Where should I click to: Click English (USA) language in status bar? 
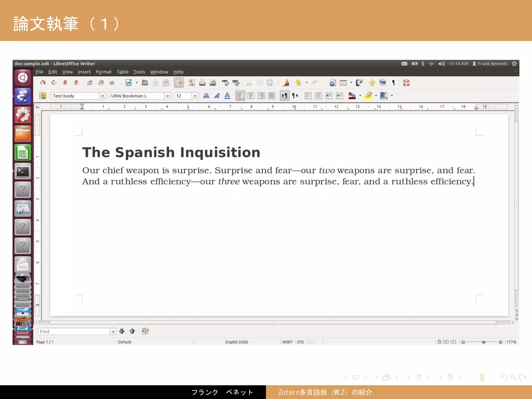click(x=237, y=342)
